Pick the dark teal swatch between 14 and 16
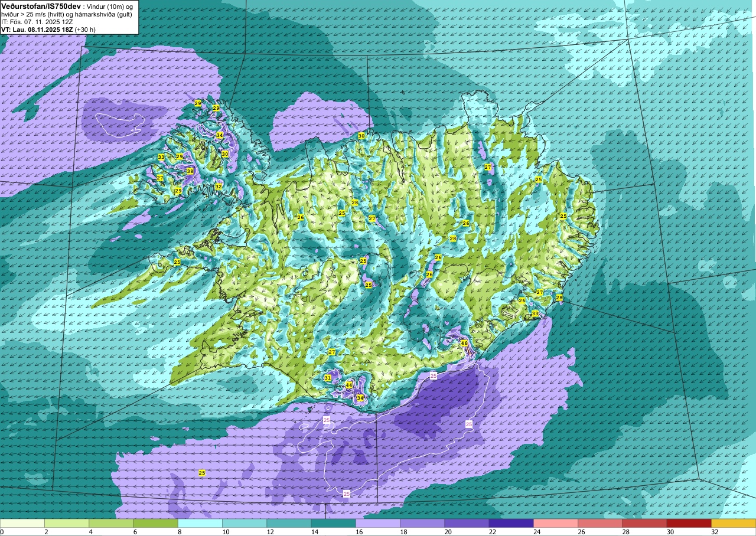Screen dimensions: 756x536 (333, 523)
